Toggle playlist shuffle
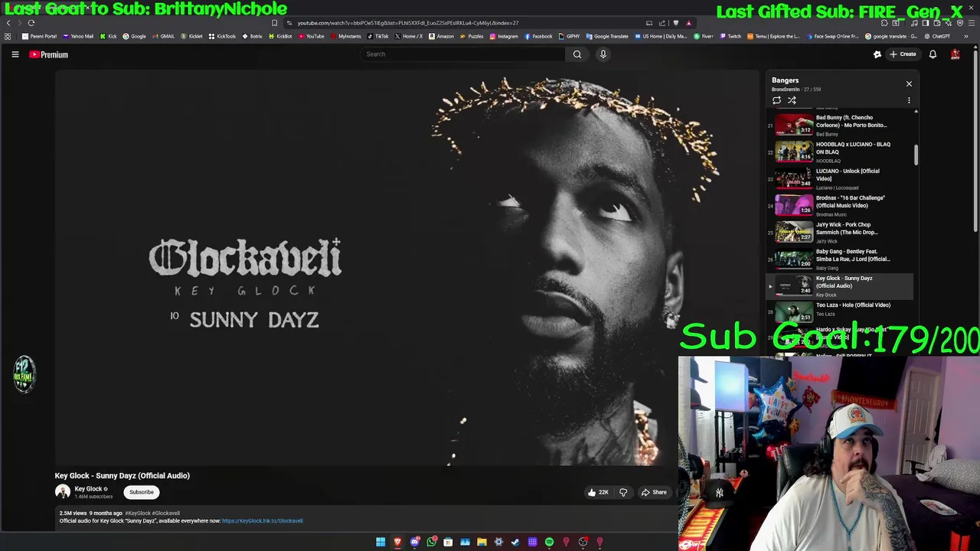The width and height of the screenshot is (980, 551). (792, 100)
